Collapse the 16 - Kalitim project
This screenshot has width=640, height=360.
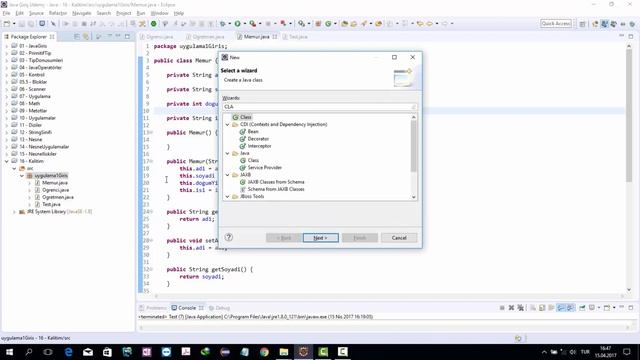click(x=7, y=161)
